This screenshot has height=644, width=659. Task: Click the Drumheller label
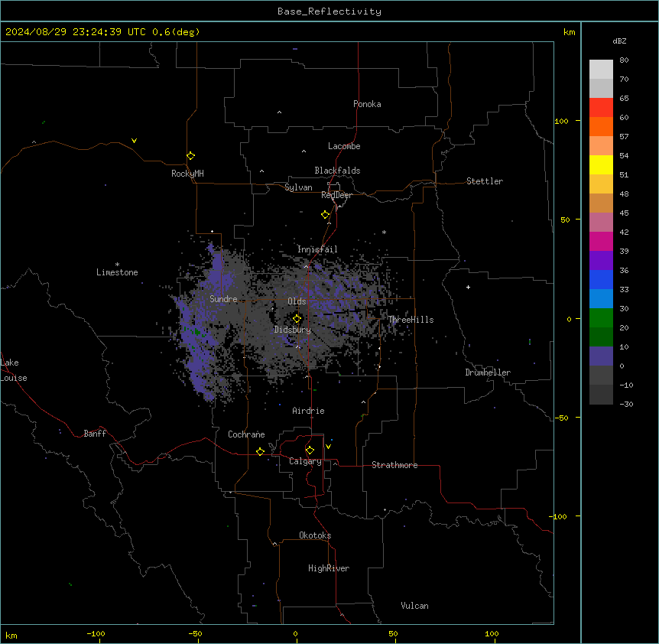[488, 372]
